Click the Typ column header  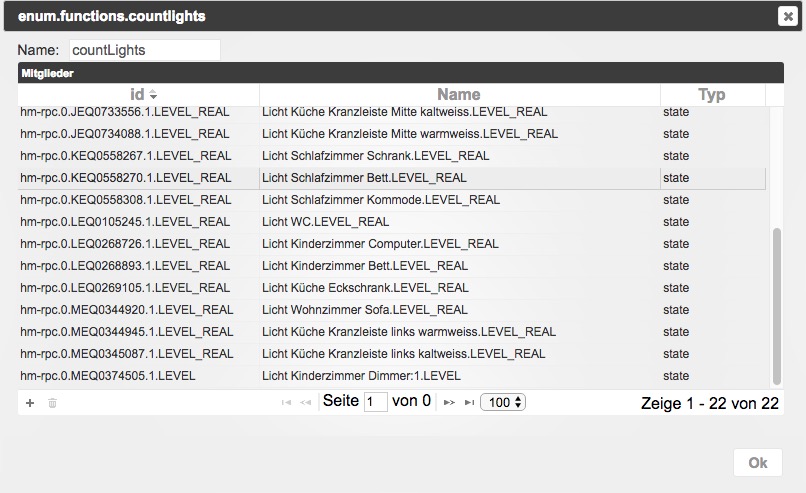[711, 95]
